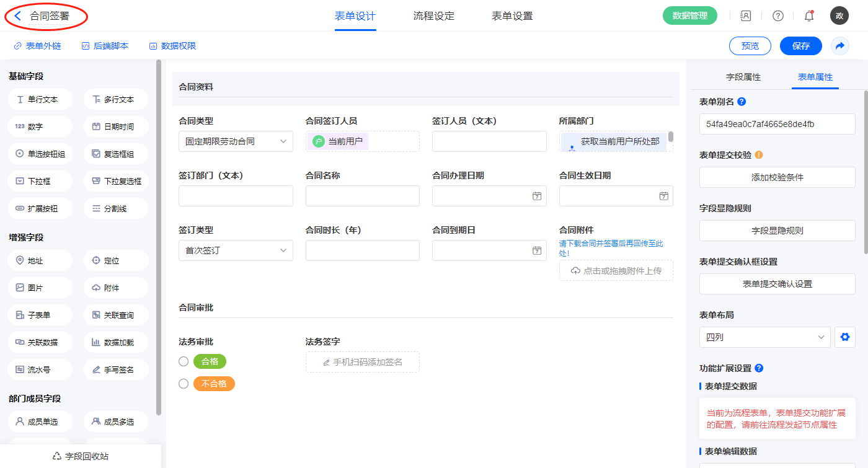Expand the 签订类型 dropdown
868x468 pixels.
point(236,250)
